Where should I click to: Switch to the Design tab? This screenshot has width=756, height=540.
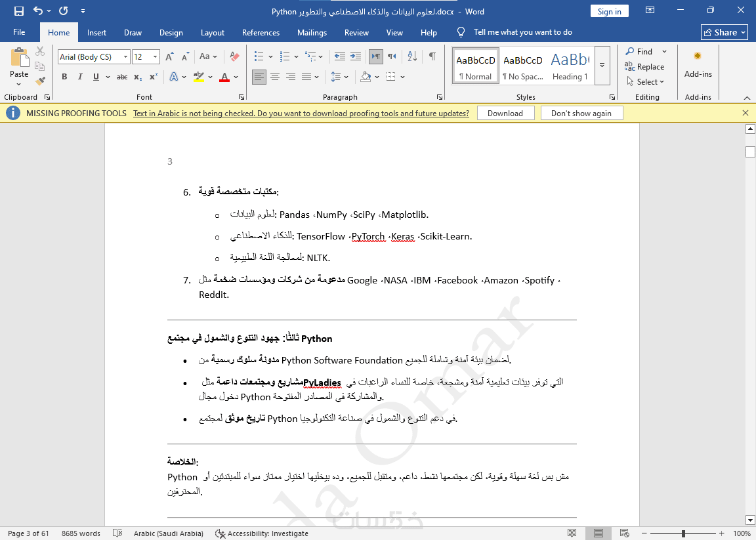tap(171, 32)
